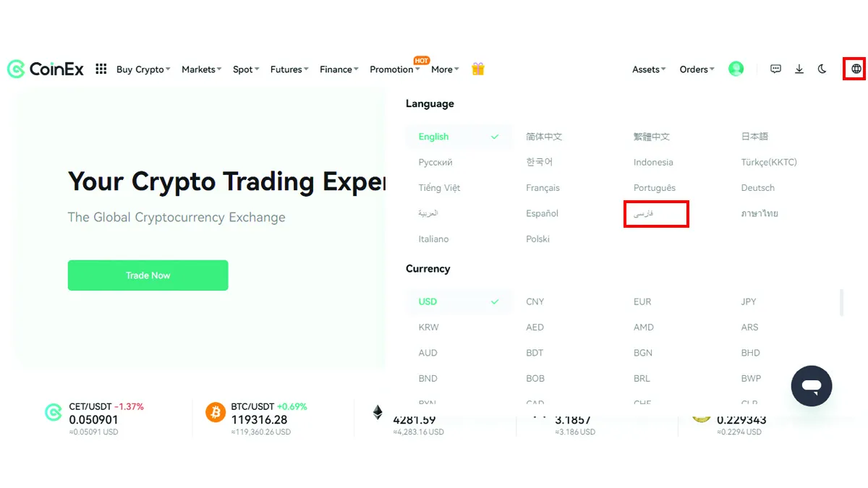Viewport: 868px width, 488px height.
Task: Open the messages chat bubble icon
Action: (775, 69)
